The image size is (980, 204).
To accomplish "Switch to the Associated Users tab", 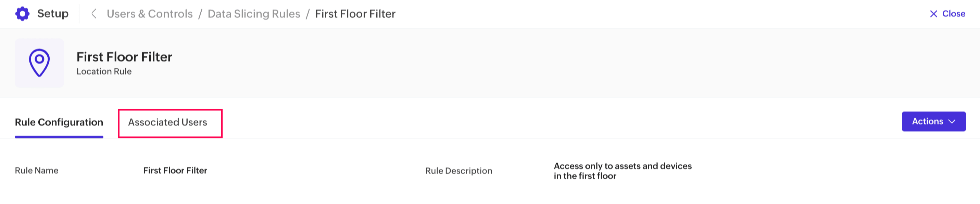I will tap(167, 122).
